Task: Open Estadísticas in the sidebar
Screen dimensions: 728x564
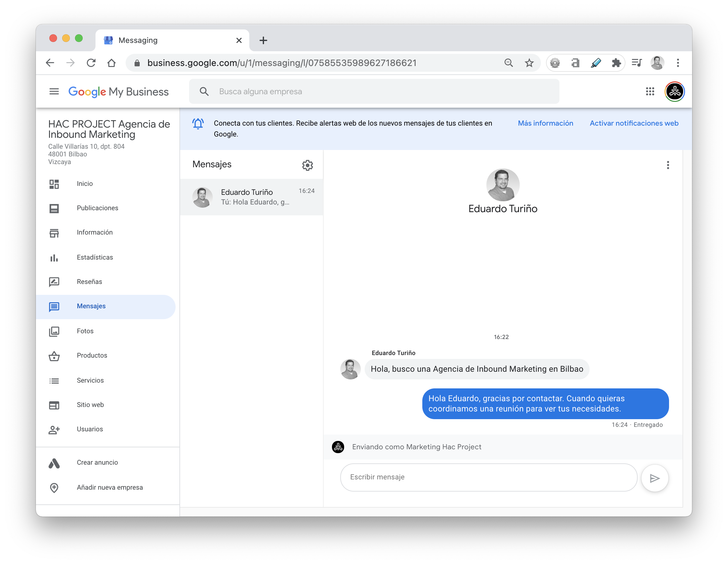Action: pos(95,257)
